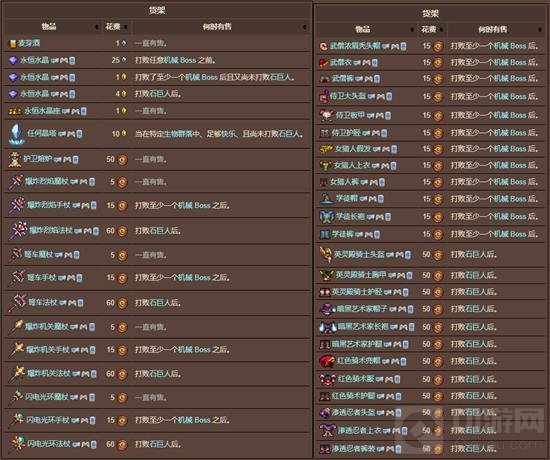Screen dimensions: 550x460
Task: Open the 弩车魔杖 item link
Action: (38, 255)
